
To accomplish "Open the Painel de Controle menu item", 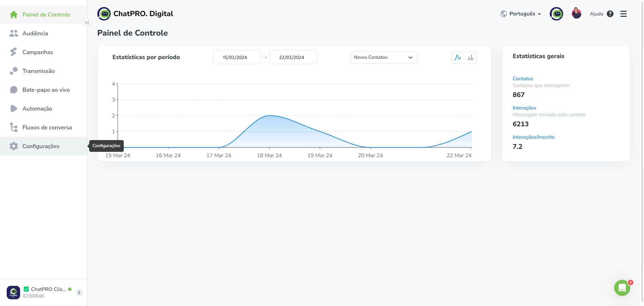I will [44, 14].
